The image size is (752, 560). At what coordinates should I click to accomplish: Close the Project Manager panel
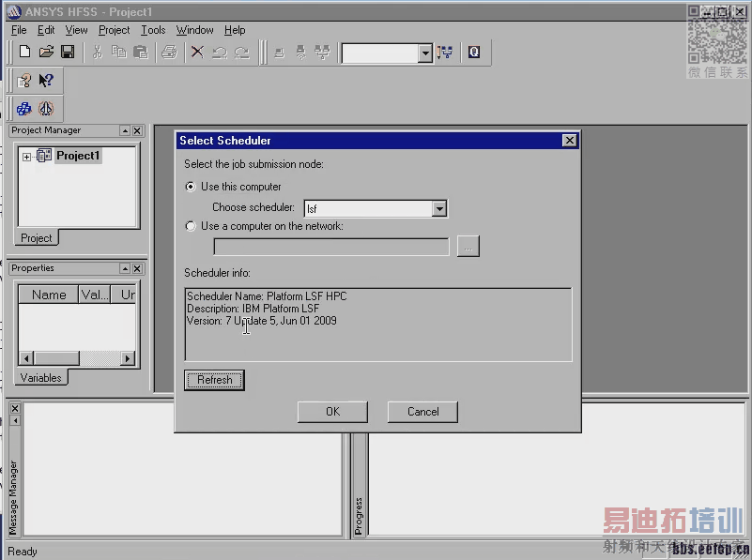point(137,130)
